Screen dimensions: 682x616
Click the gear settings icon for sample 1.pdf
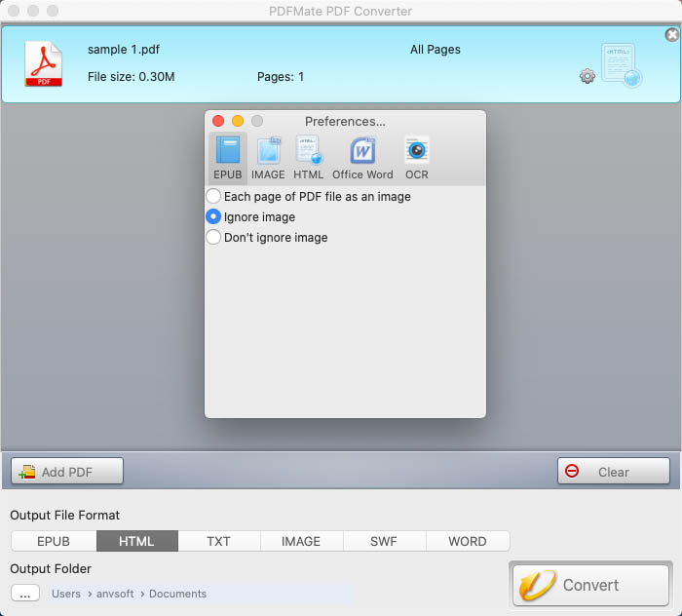pyautogui.click(x=587, y=76)
